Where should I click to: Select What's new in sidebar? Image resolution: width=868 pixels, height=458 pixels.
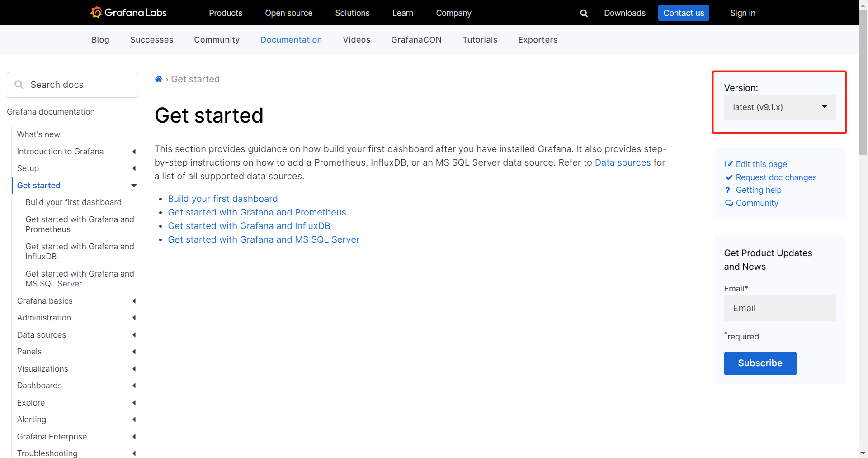point(38,134)
